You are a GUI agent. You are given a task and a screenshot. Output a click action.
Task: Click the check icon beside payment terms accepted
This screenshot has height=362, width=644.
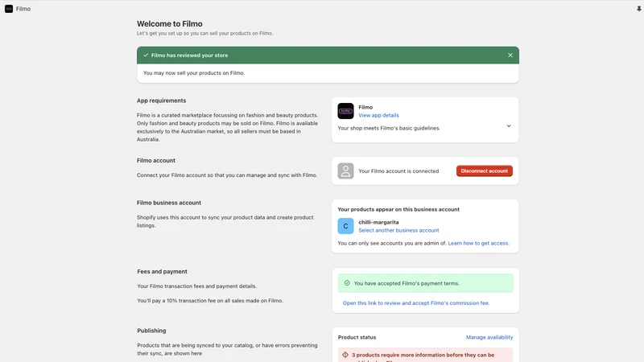click(x=347, y=283)
